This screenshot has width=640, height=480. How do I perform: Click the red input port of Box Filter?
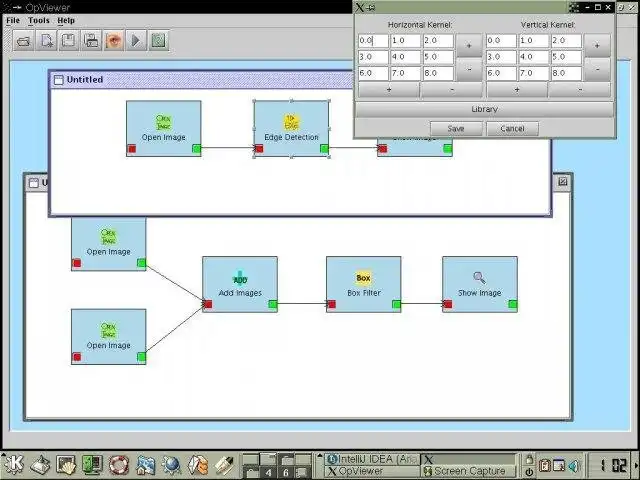click(x=331, y=304)
